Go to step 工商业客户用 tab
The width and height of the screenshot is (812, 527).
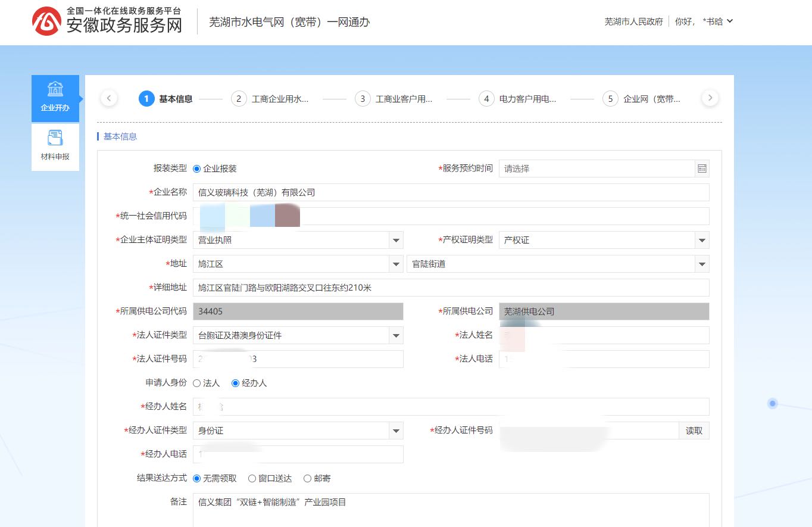click(x=404, y=99)
